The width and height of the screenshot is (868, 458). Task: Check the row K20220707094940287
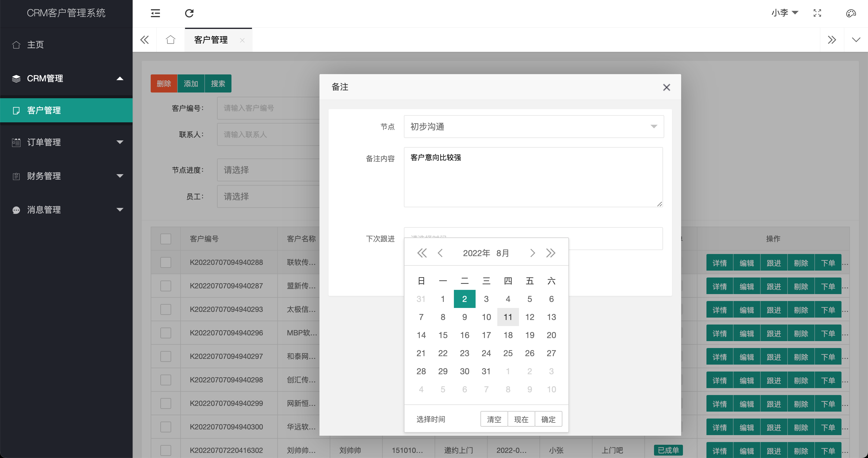(x=165, y=286)
